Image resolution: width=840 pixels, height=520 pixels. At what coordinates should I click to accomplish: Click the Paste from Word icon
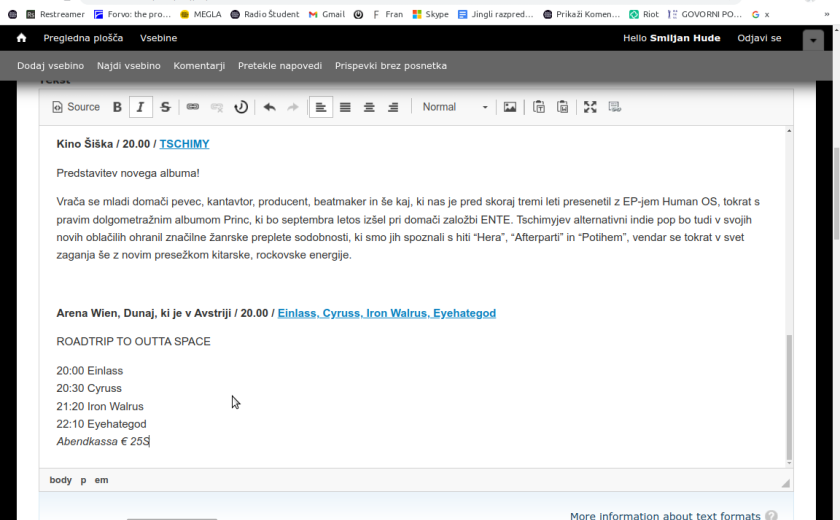(x=563, y=107)
